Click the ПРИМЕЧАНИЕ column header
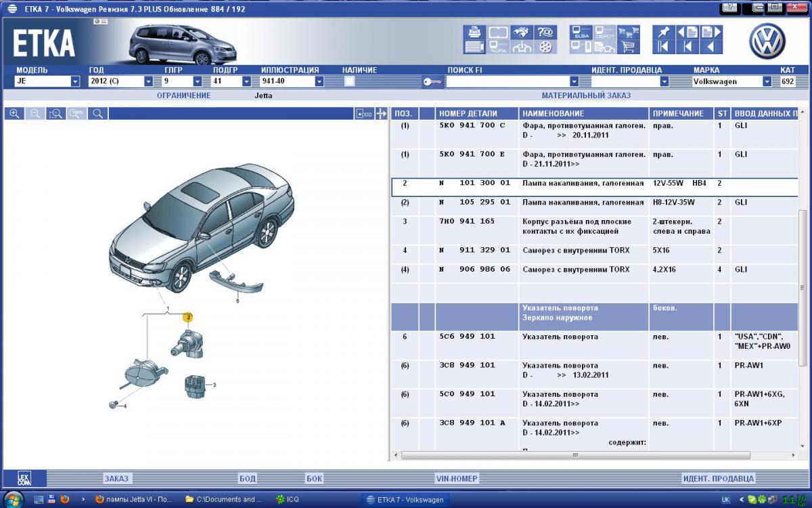The height and width of the screenshot is (508, 812). pyautogui.click(x=681, y=114)
